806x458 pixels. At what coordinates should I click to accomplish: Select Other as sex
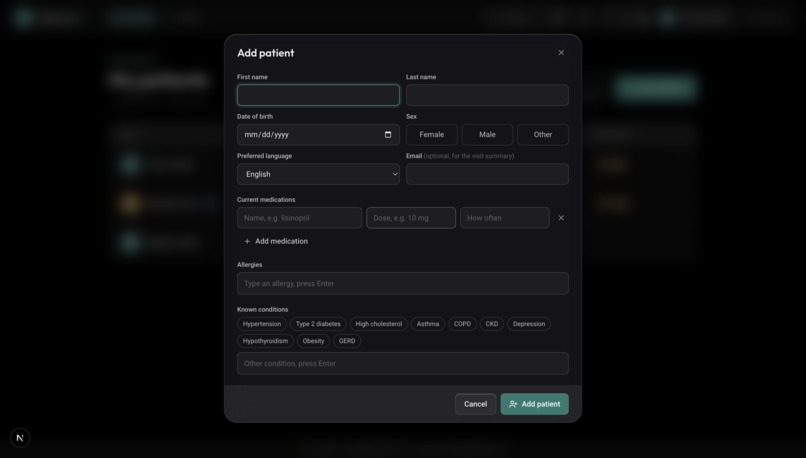click(x=543, y=135)
